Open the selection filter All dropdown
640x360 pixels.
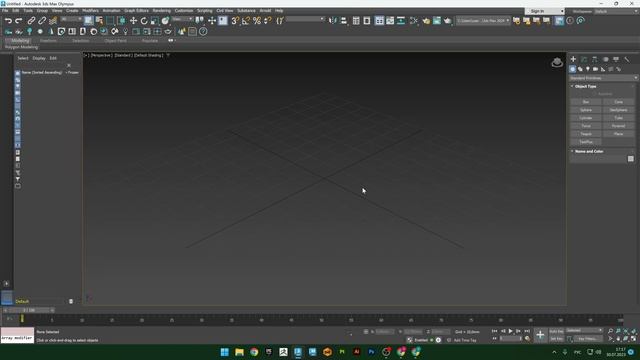(71, 19)
